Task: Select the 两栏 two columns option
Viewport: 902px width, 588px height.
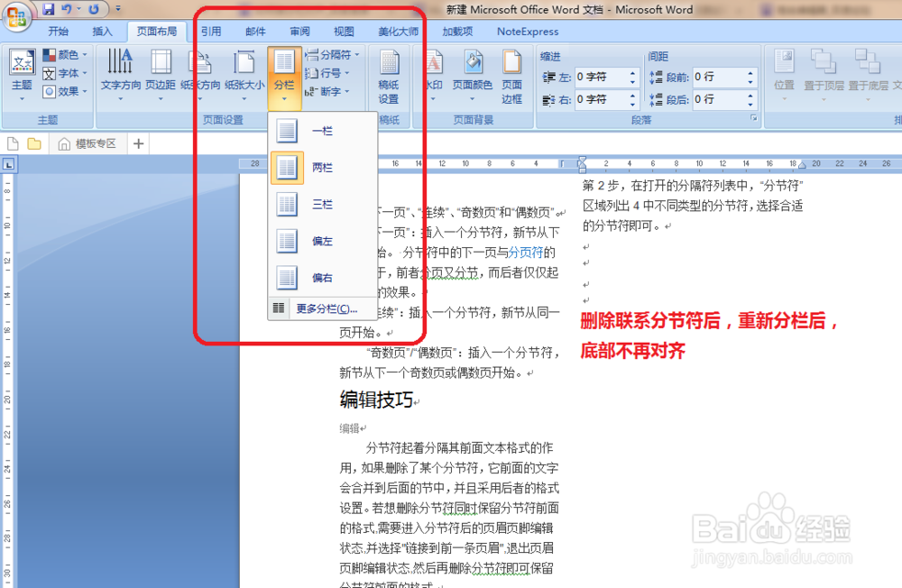Action: tap(322, 168)
